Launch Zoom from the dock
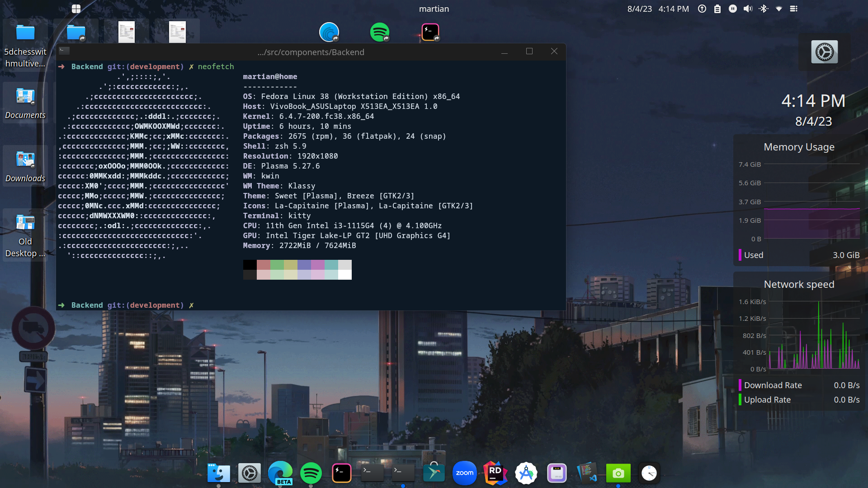 465,473
